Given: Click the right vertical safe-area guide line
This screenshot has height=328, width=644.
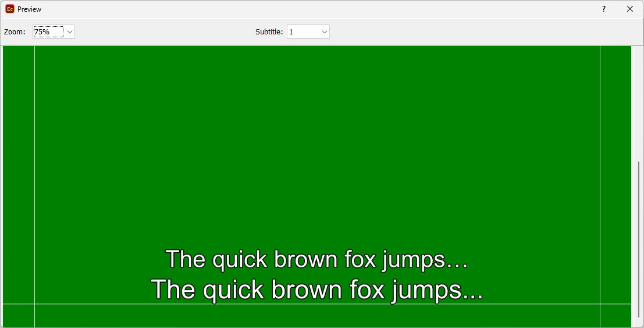Looking at the screenshot, I should pyautogui.click(x=600, y=175).
